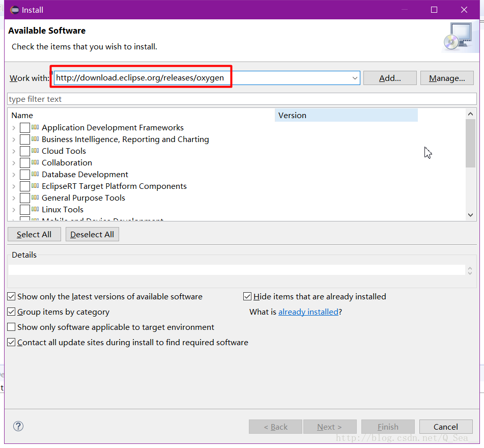Click the Eclipse logo in the title bar
Image resolution: width=484 pixels, height=448 pixels.
click(15, 10)
